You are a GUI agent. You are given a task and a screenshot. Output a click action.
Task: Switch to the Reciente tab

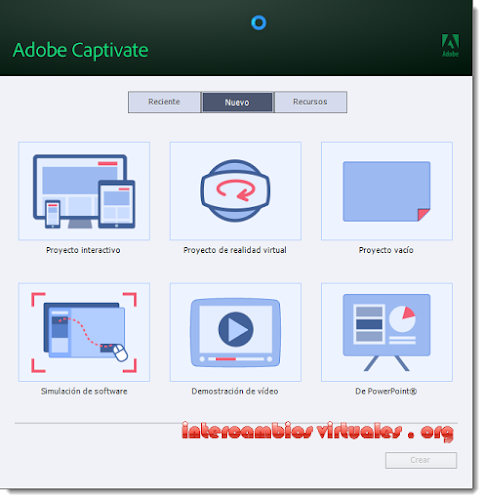click(164, 102)
